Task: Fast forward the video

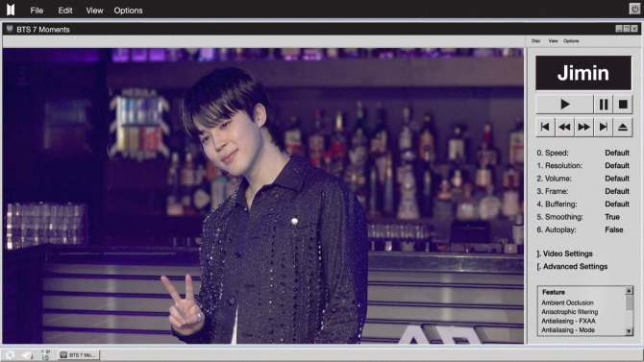Action: click(583, 128)
